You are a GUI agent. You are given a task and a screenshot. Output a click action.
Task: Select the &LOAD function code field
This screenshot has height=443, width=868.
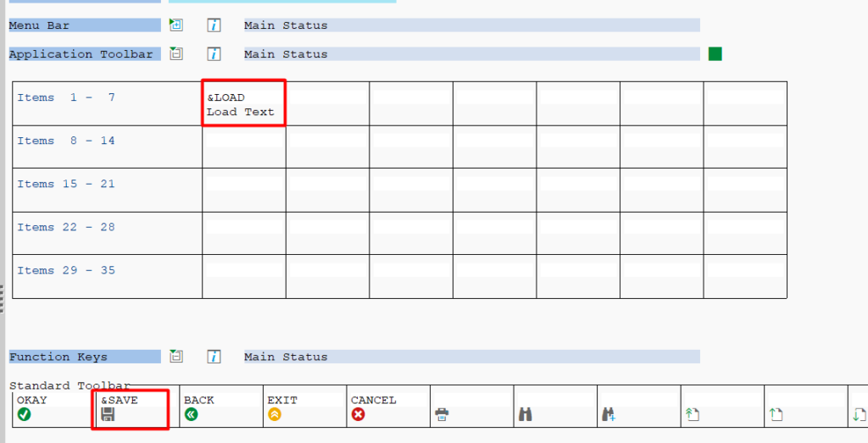coord(242,97)
